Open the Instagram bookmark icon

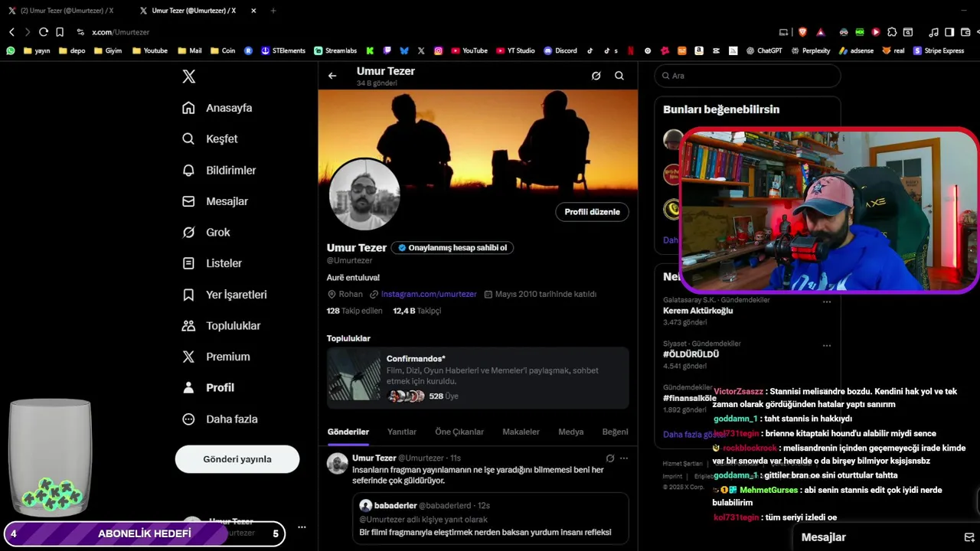pyautogui.click(x=439, y=51)
